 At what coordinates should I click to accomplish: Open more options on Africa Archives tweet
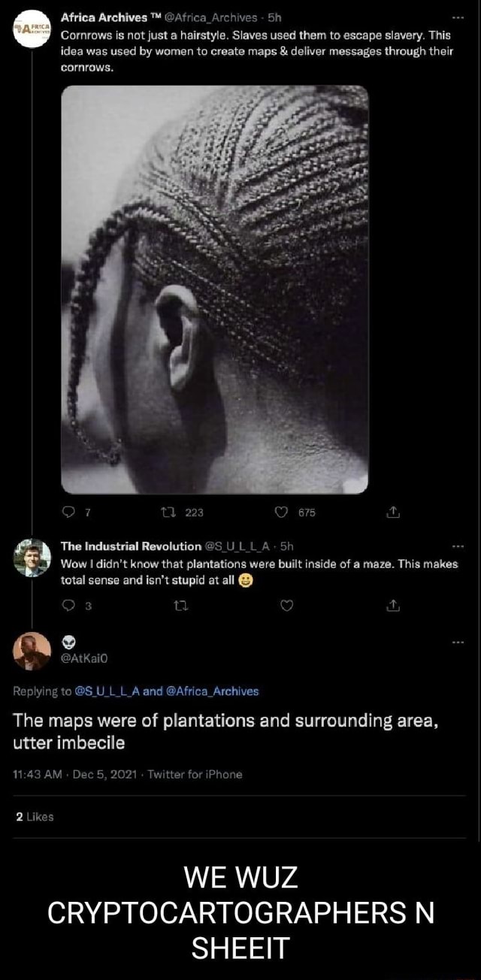458,18
